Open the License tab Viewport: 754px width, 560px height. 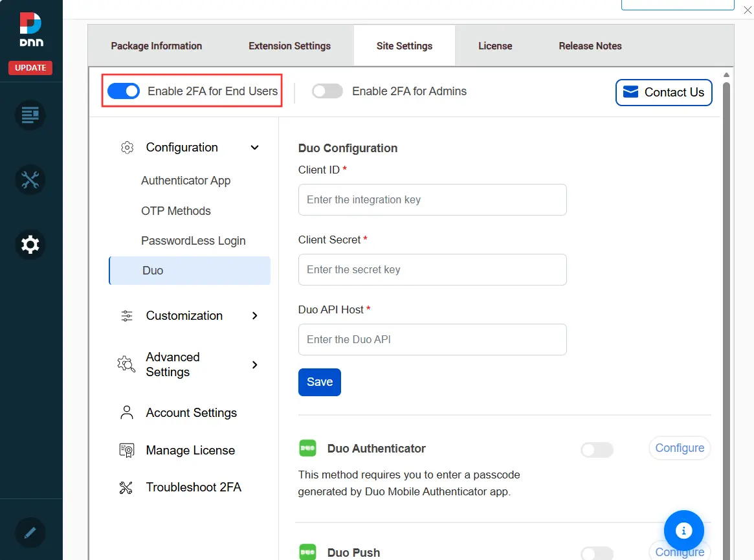pyautogui.click(x=495, y=46)
